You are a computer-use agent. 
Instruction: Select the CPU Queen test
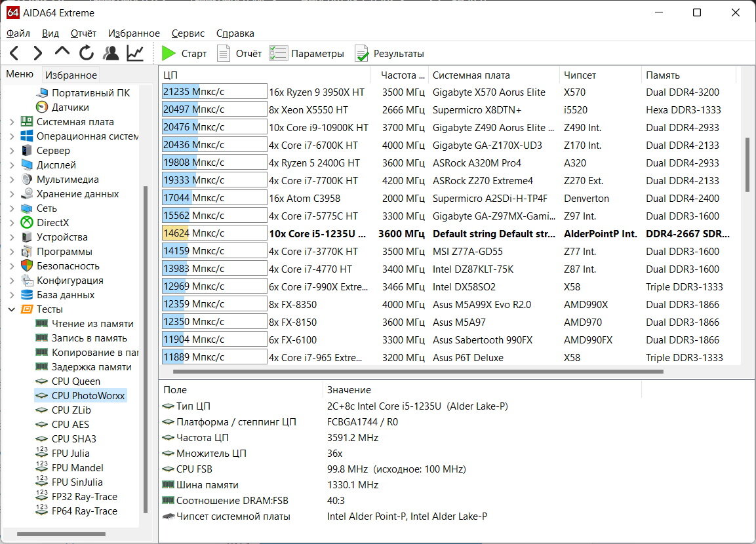76,381
